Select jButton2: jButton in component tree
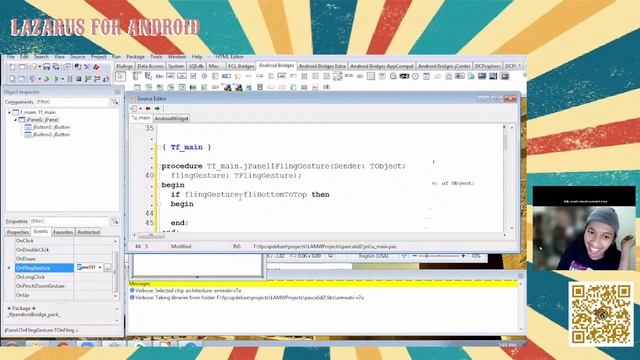The width and height of the screenshot is (640, 360). click(47, 134)
